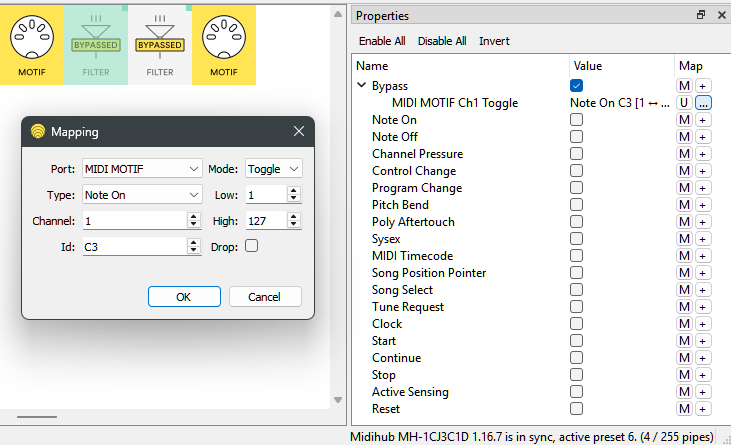Select the last MOTIF output pipe icon
Viewport: 731px width, 445px height.
tap(224, 45)
